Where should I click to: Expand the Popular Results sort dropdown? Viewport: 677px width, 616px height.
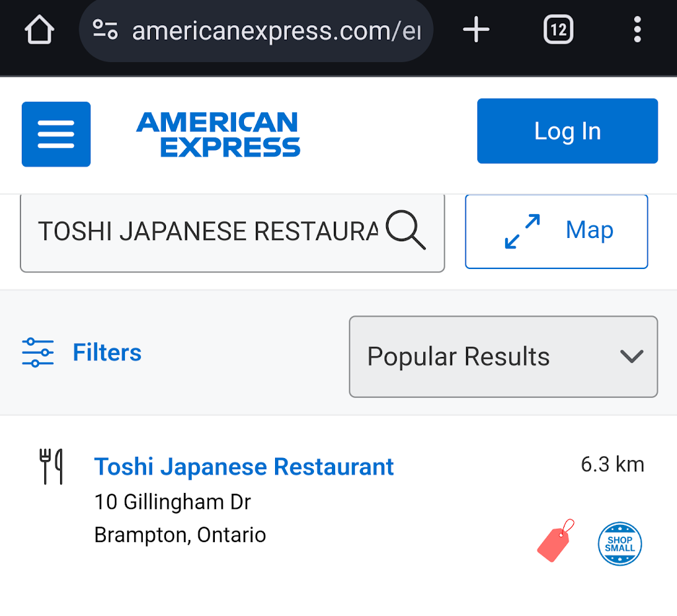point(502,357)
